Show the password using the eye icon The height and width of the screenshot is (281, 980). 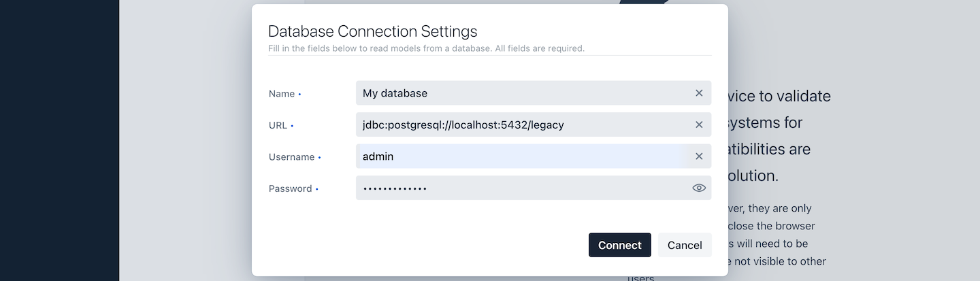click(x=699, y=188)
